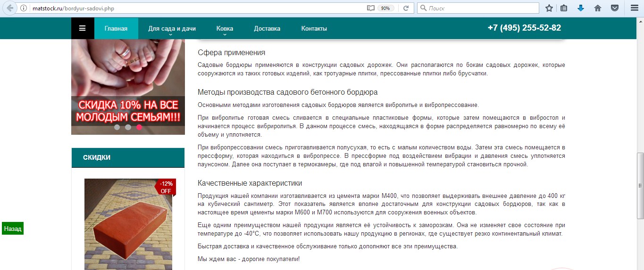644x270 pixels.
Task: Click the -12% OFF discount tag
Action: 166,187
